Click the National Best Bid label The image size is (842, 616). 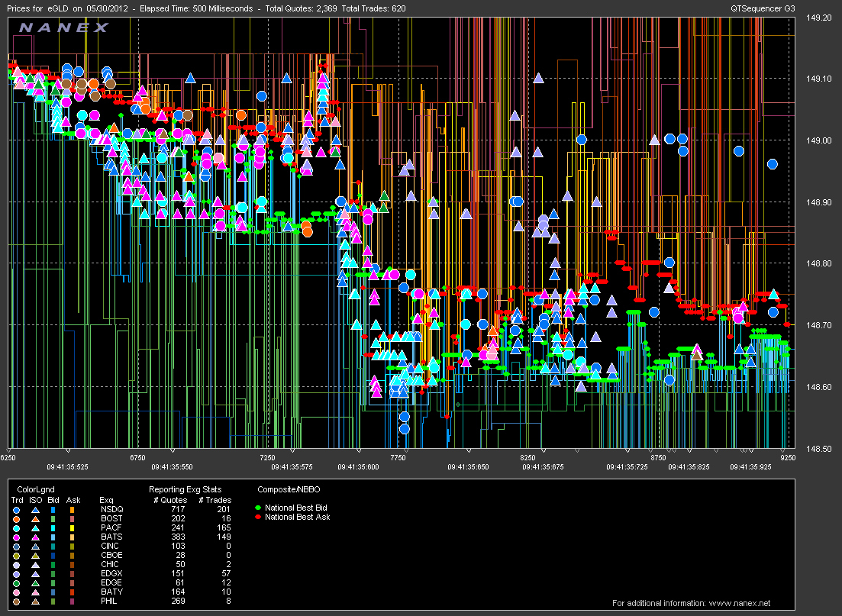[x=296, y=508]
